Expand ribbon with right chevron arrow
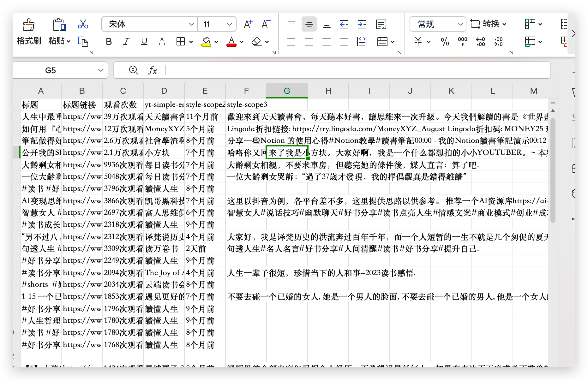The height and width of the screenshot is (380, 588). tap(573, 33)
